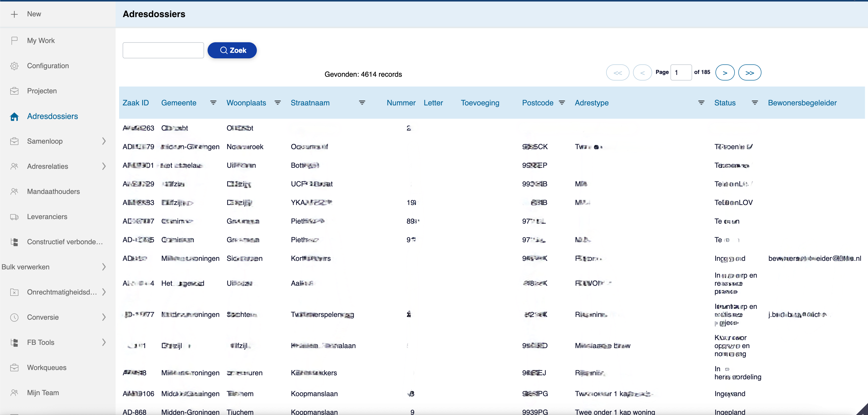868x415 pixels.
Task: Click Twee onder 1 kap woning in last row
Action: tap(615, 412)
